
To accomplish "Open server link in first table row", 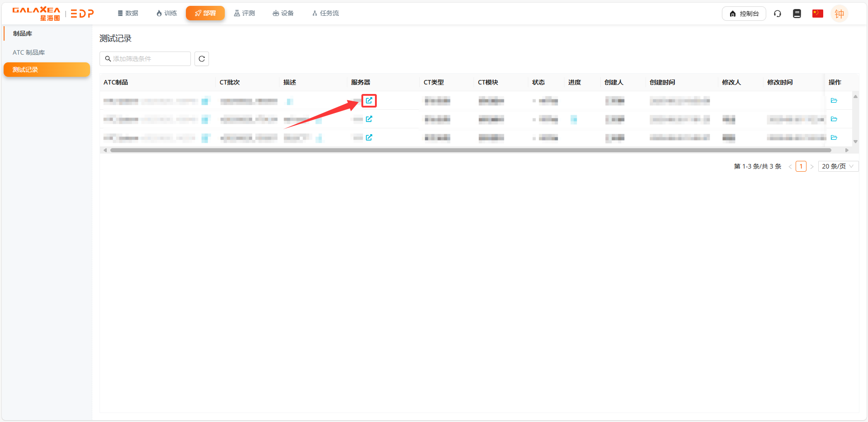I will [x=369, y=101].
